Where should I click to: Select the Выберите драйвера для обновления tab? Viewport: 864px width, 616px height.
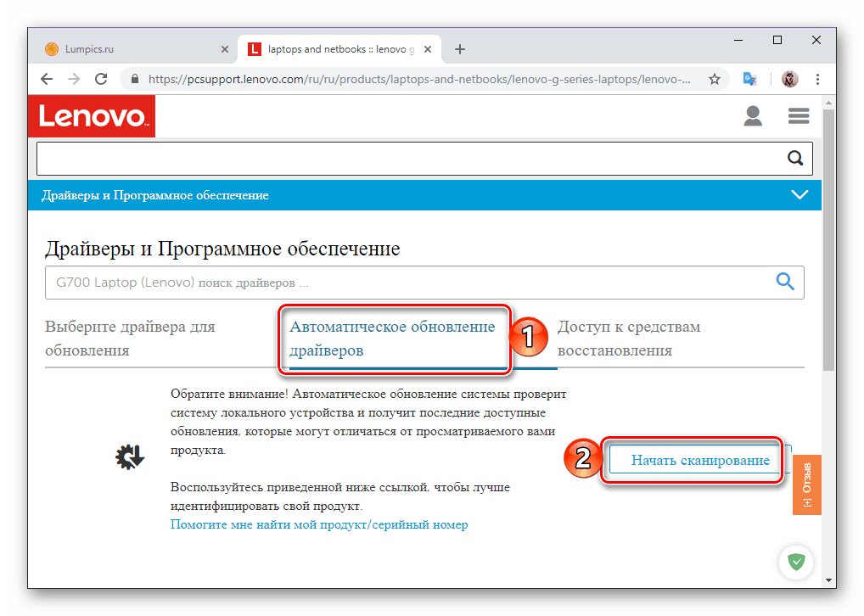pos(129,337)
